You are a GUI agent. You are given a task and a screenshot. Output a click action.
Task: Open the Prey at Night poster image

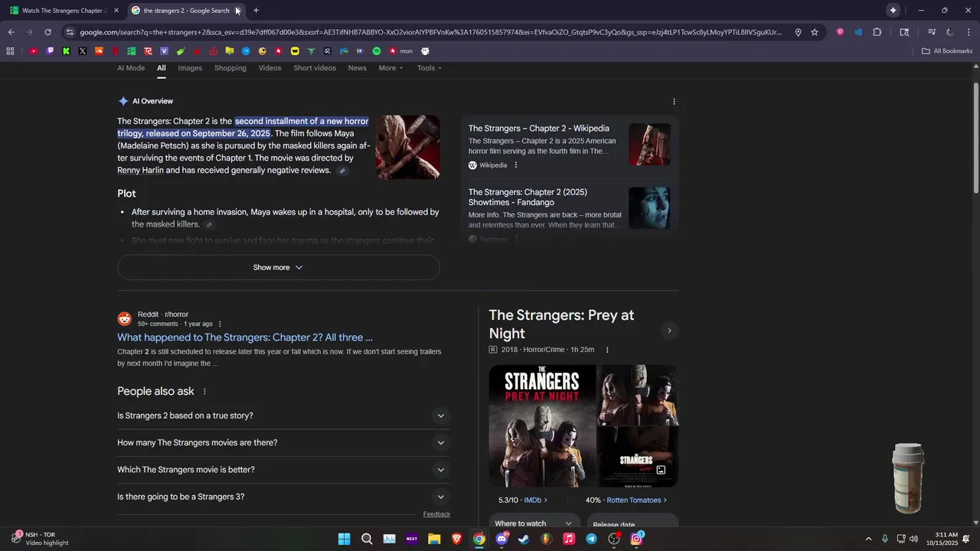point(542,426)
